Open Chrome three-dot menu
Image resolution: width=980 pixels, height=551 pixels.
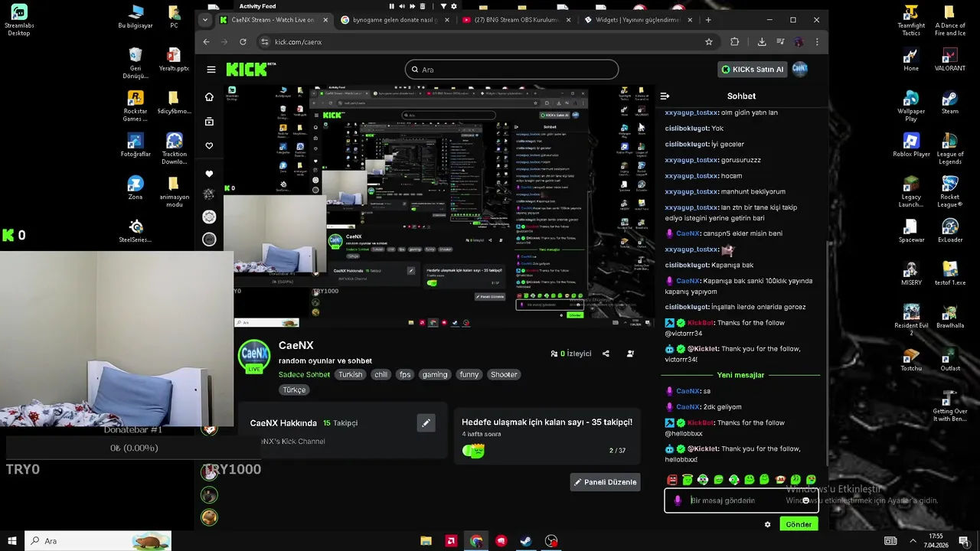(x=817, y=42)
